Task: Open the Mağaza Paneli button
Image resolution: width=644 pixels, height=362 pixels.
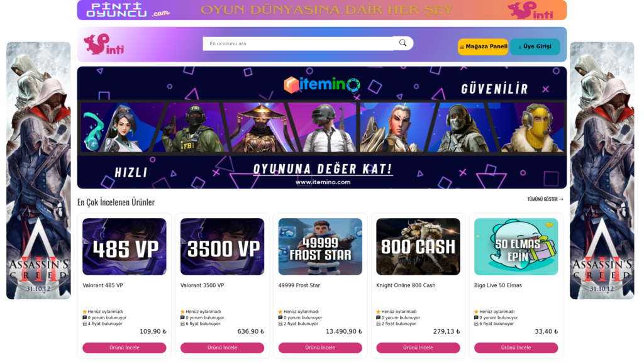Action: point(483,47)
